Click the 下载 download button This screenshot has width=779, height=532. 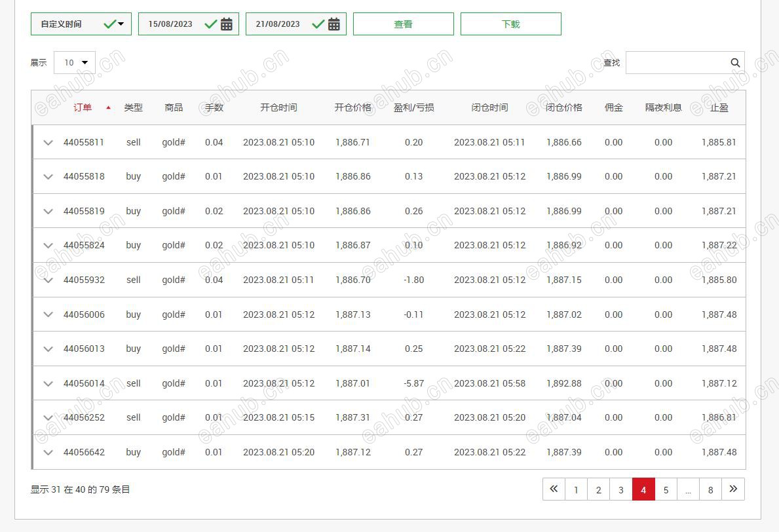pos(511,24)
